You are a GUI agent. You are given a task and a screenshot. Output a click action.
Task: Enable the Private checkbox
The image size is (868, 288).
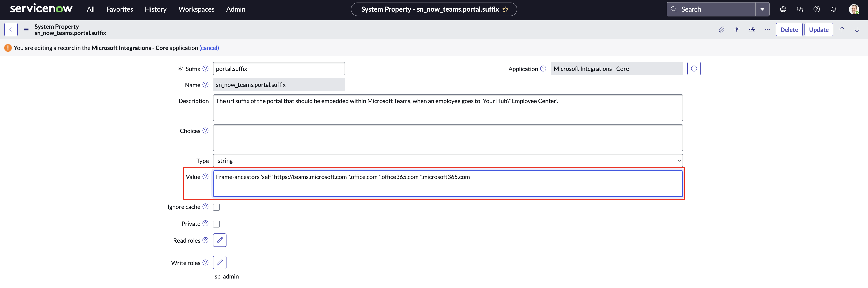click(216, 224)
